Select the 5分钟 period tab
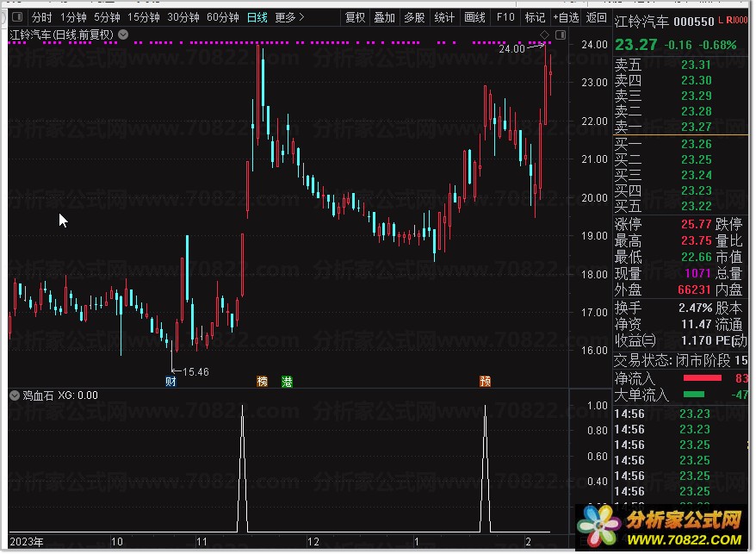The height and width of the screenshot is (554, 756). [x=107, y=18]
